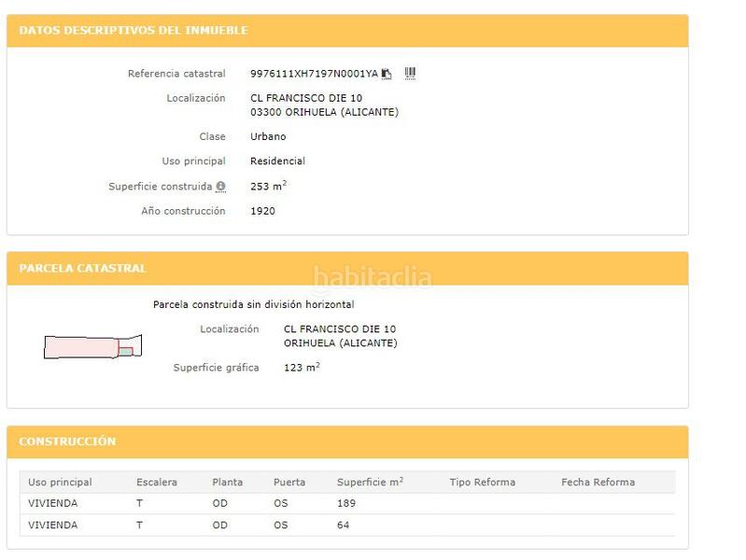Click the Datos Descriptivos del Inmueble header
The height and width of the screenshot is (560, 746).
pos(134,31)
